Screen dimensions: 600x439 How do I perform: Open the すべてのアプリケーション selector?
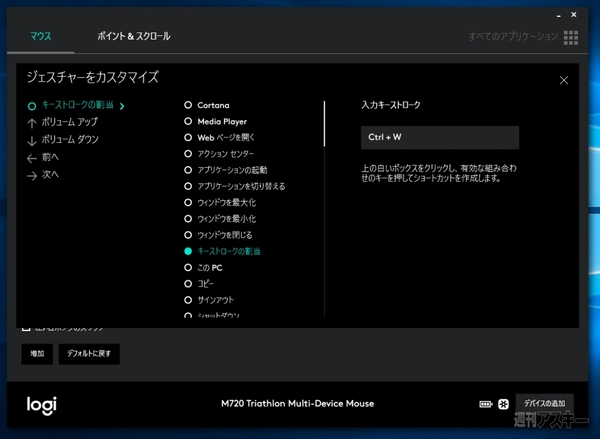[x=513, y=37]
